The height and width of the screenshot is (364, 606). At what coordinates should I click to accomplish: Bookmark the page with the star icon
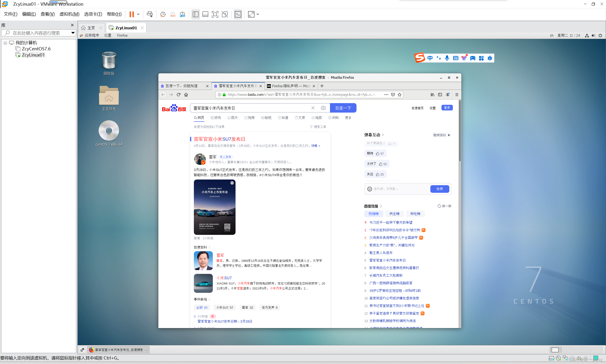[400, 94]
